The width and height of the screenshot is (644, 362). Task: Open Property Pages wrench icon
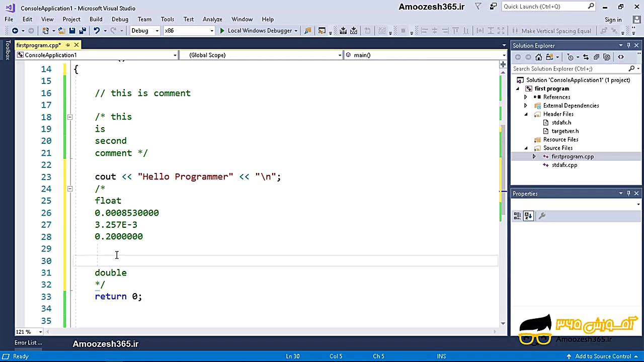pos(542,216)
